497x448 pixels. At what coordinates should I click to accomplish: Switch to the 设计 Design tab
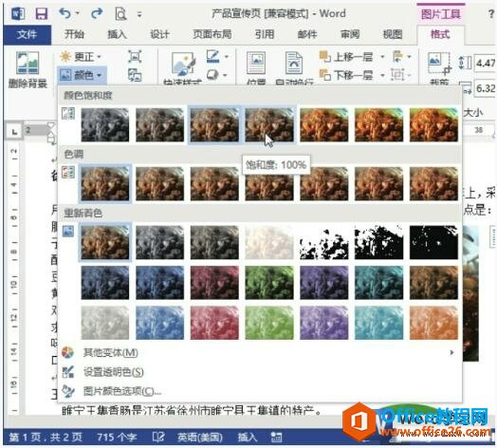coord(159,34)
